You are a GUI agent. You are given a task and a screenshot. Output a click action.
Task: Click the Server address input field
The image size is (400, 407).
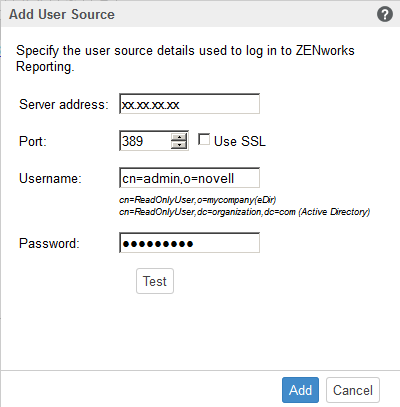(x=189, y=104)
